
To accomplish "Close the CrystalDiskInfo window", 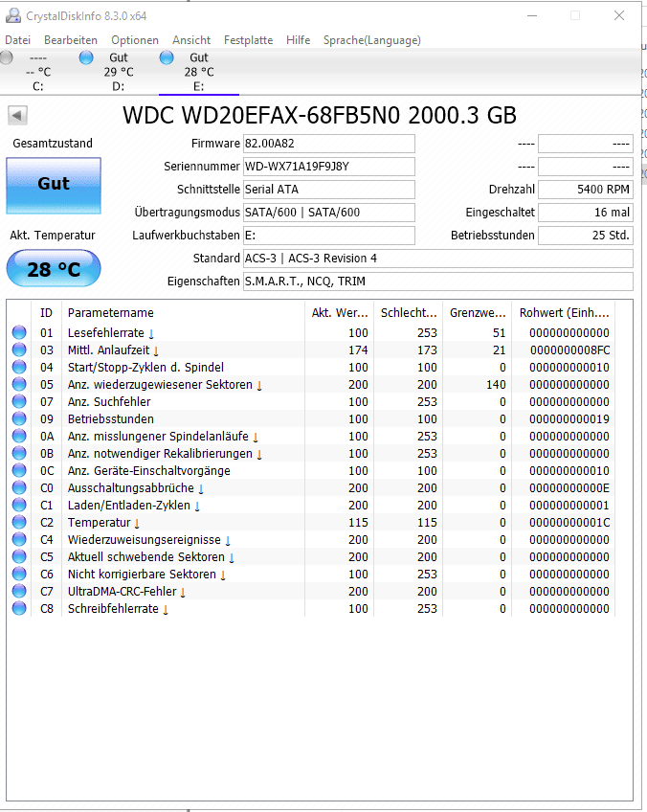I will [x=619, y=15].
